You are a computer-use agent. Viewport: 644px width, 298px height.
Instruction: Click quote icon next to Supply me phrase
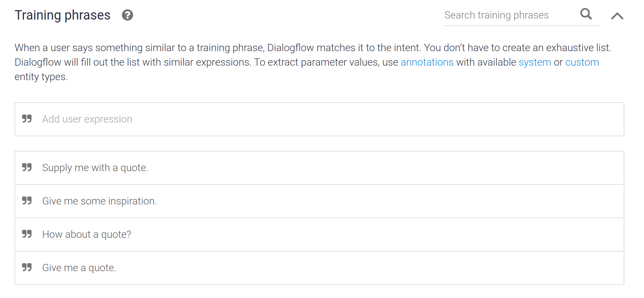click(x=27, y=167)
